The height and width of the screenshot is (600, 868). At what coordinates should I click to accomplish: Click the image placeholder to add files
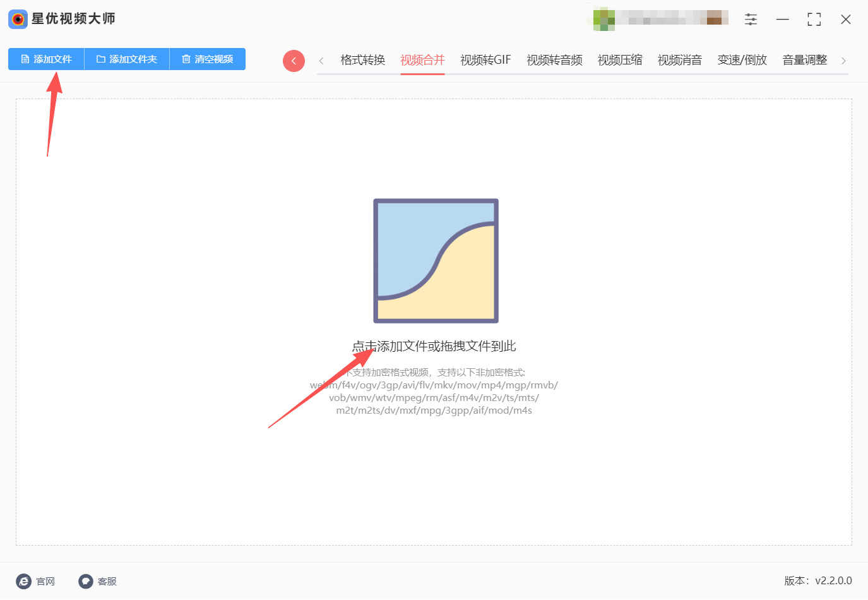[x=436, y=261]
